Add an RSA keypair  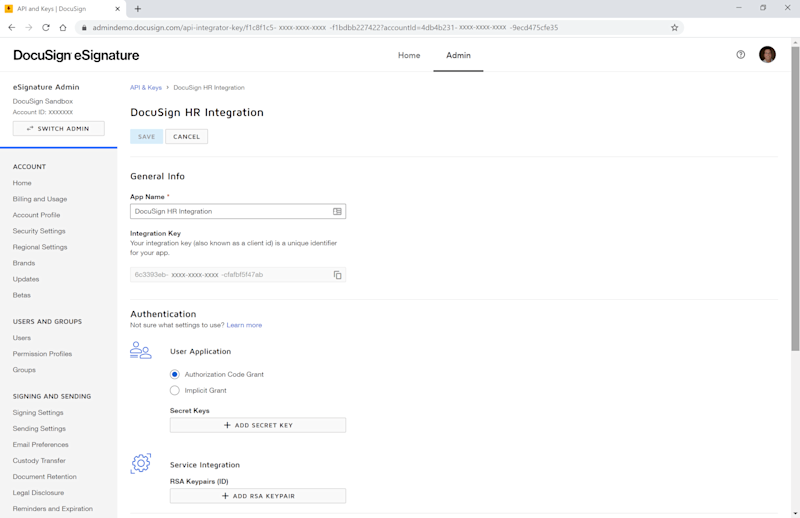pyautogui.click(x=258, y=496)
